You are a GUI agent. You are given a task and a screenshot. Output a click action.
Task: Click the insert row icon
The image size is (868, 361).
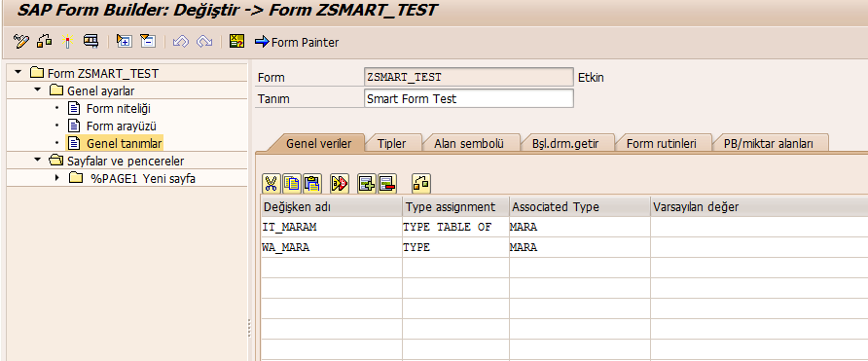[367, 183]
